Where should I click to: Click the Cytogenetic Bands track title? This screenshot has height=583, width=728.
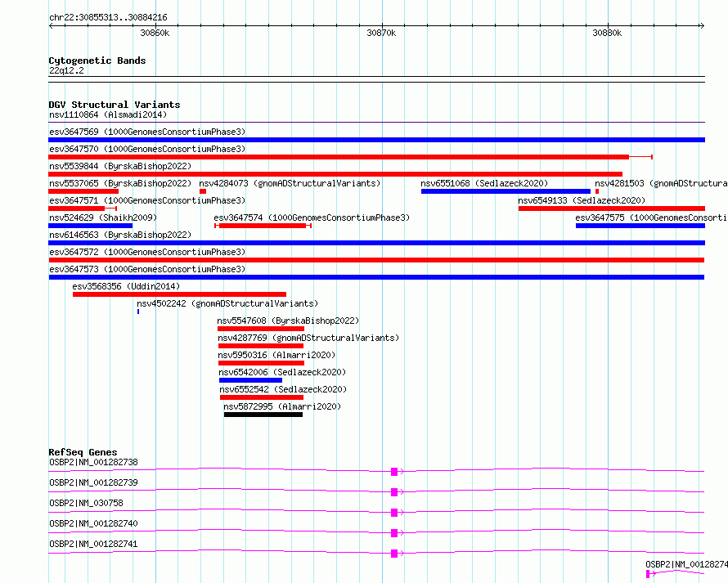click(x=97, y=61)
